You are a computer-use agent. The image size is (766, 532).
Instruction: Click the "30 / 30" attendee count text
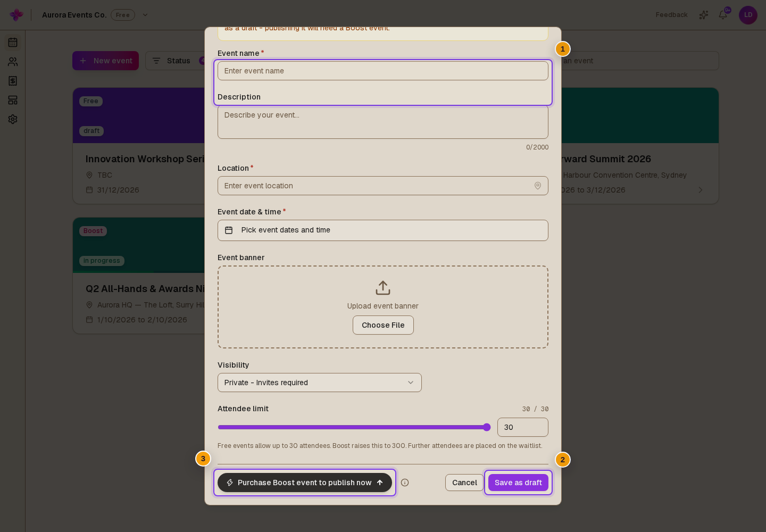535,409
